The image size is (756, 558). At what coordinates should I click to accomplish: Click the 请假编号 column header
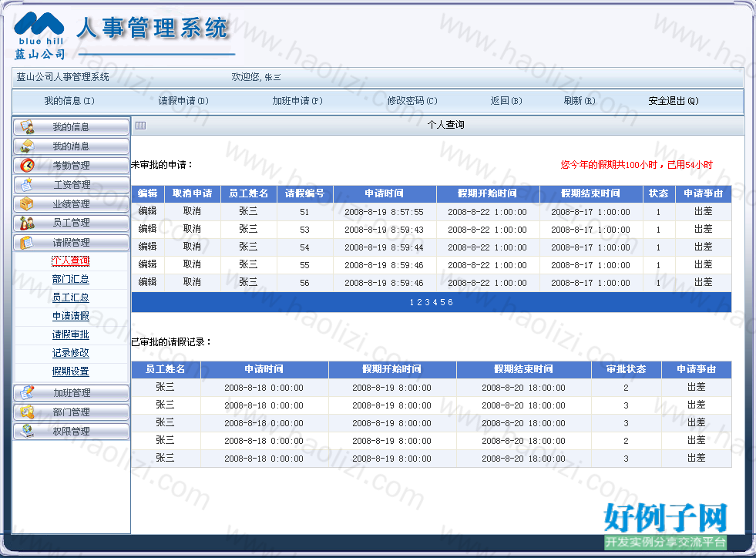(x=304, y=193)
